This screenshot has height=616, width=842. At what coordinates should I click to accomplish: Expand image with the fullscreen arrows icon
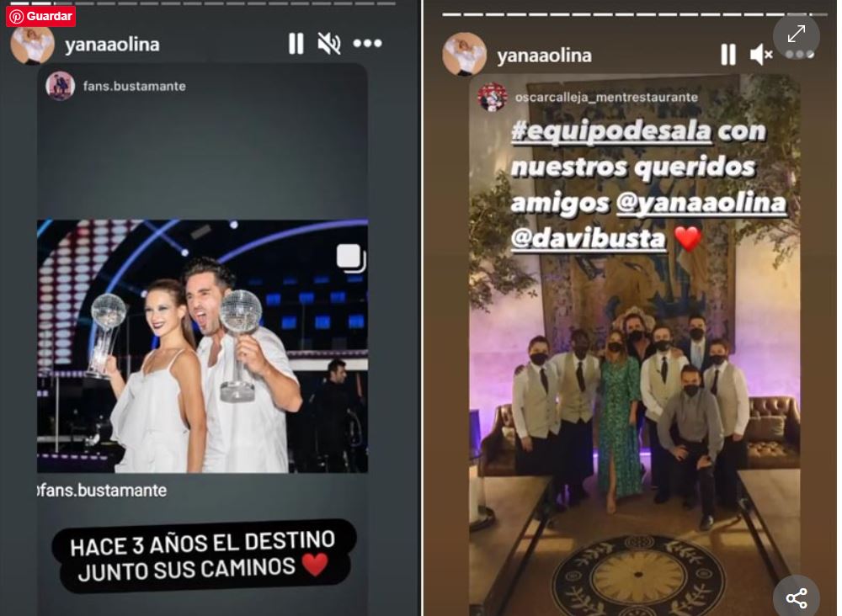(797, 34)
